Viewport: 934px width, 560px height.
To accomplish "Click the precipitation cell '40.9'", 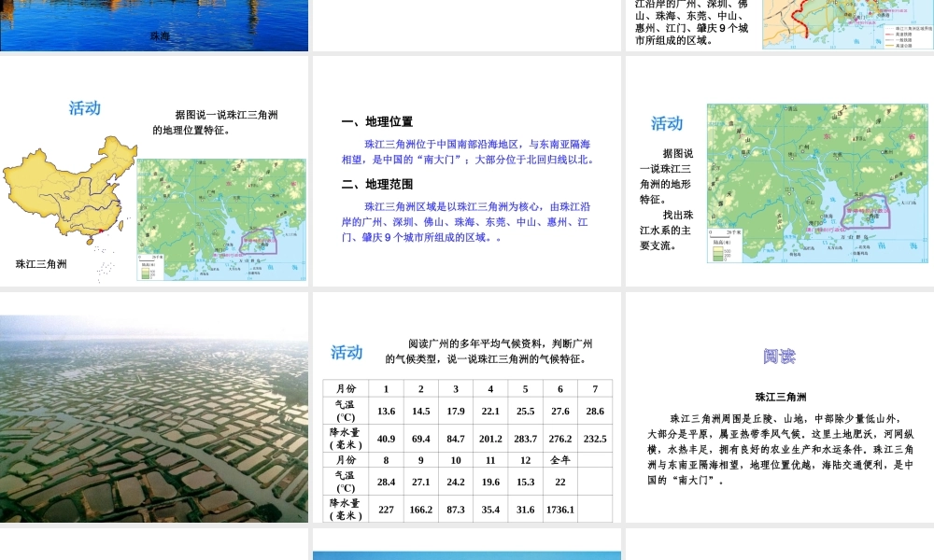I will 386,439.
